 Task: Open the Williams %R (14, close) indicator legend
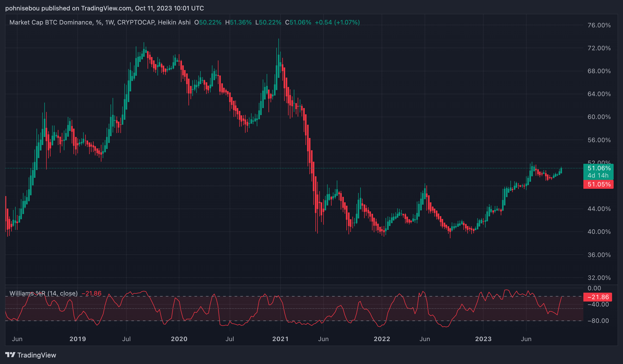44,293
